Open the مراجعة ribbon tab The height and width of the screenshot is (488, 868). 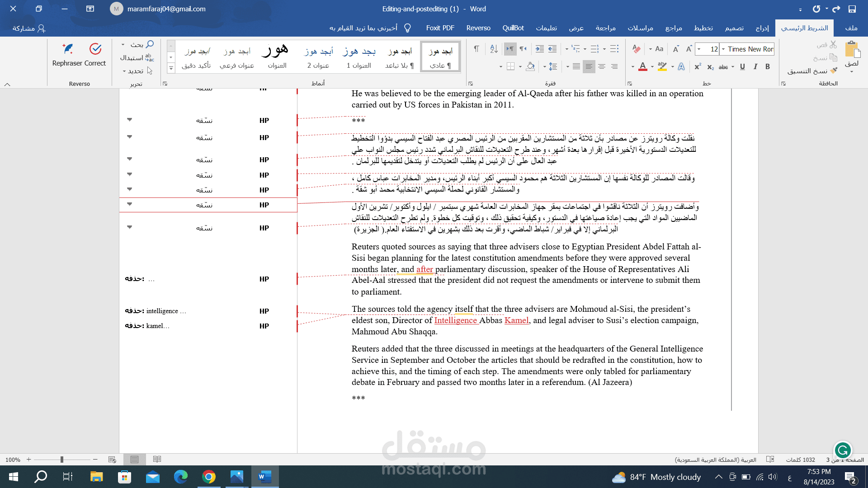[x=605, y=28]
